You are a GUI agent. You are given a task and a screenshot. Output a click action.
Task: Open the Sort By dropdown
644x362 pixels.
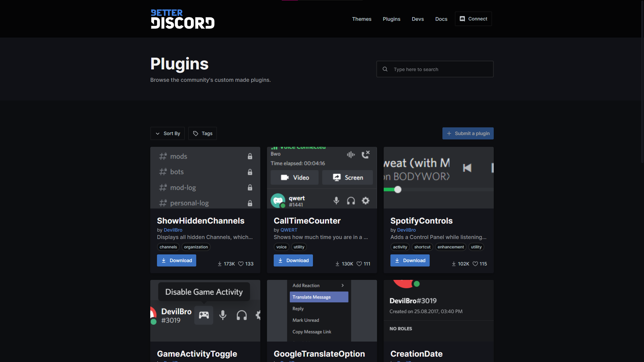pyautogui.click(x=167, y=133)
